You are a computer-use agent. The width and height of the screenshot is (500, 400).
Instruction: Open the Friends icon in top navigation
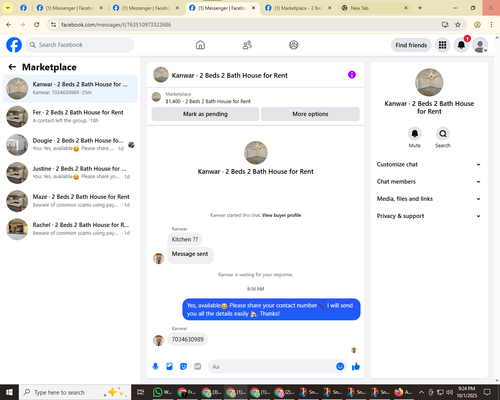click(x=247, y=45)
